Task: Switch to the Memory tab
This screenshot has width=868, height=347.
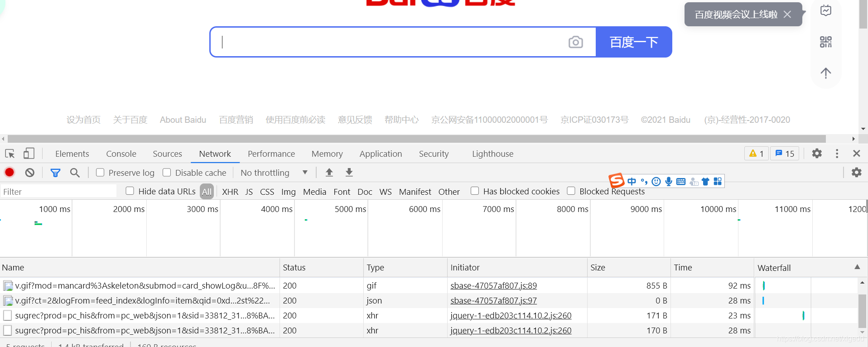Action: click(327, 154)
